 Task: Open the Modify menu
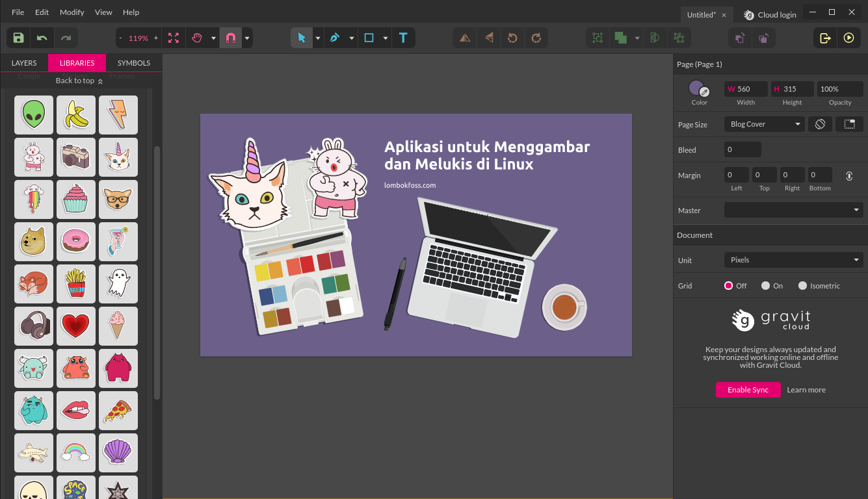72,12
